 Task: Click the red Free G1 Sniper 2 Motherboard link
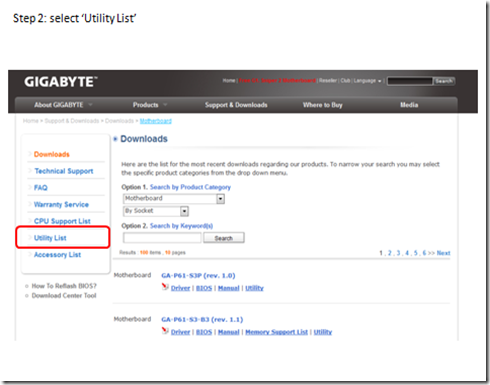[277, 81]
